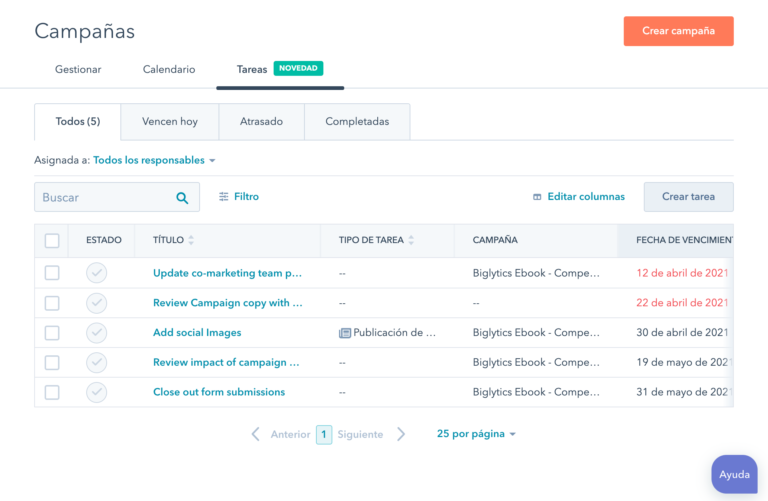Mark 'Close out form submissions' complete circle
768x501 pixels.
pos(96,392)
